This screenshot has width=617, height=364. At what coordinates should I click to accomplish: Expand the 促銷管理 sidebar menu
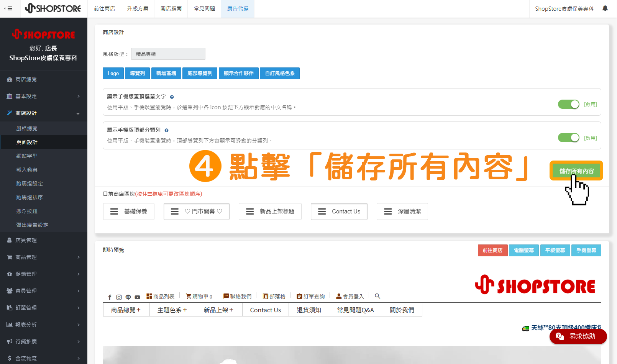(x=44, y=274)
